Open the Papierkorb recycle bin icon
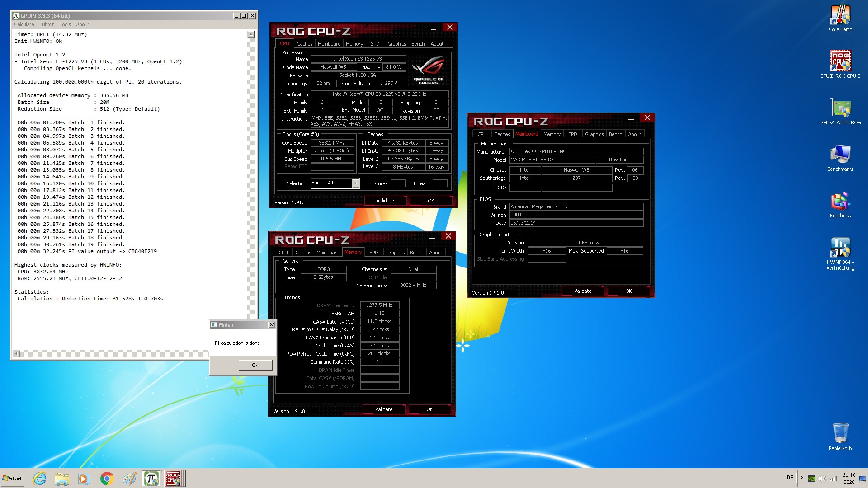The image size is (868, 488). tap(840, 436)
